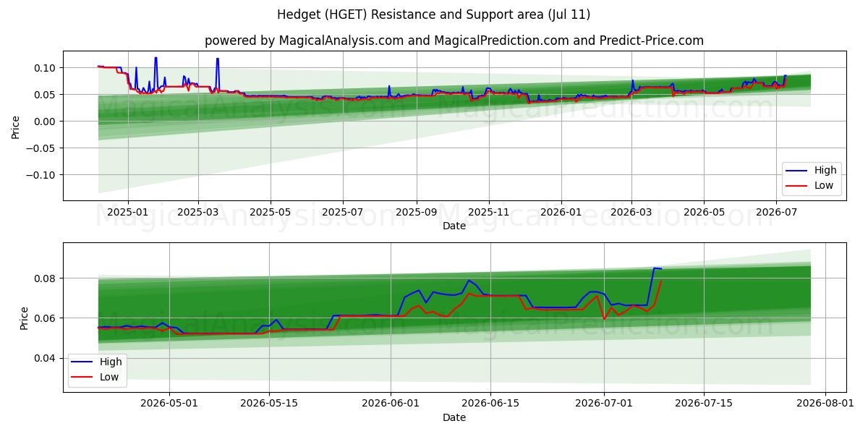This screenshot has height=434, width=868.
Task: Select the bottom chart 'Price' axis label
Action: (25, 318)
